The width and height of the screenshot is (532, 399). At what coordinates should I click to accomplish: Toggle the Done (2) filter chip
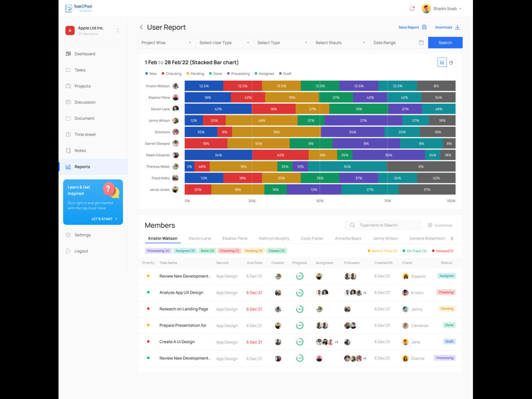pos(207,251)
